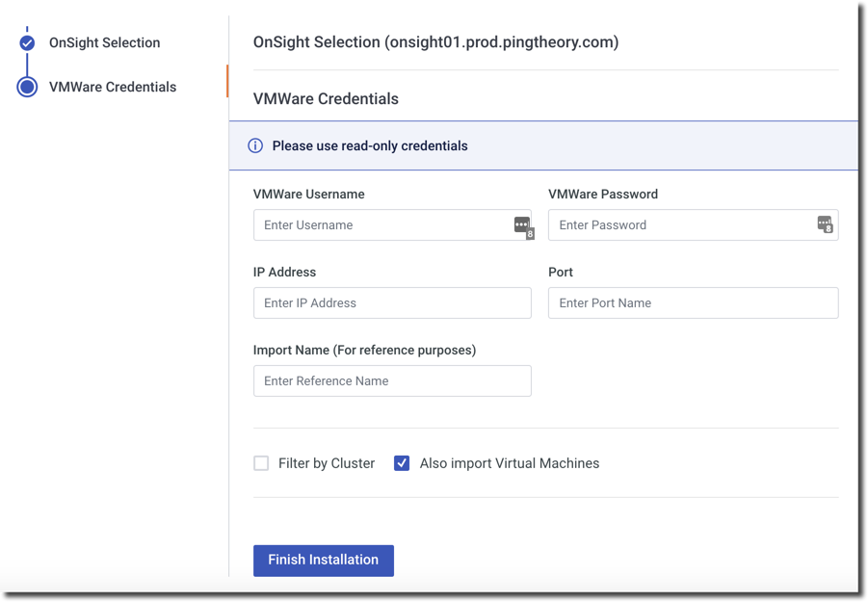Click the Enter Port Name field
This screenshot has height=602, width=868.
[x=693, y=303]
